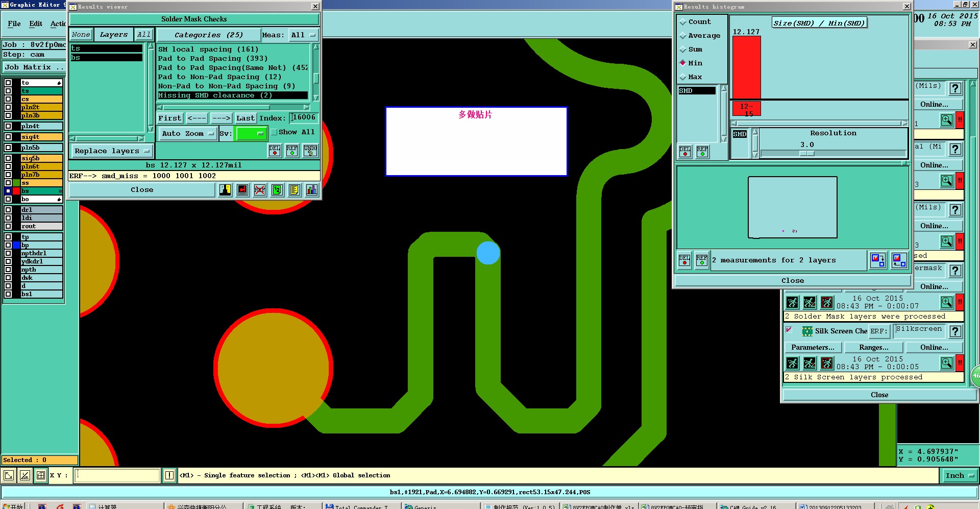Click the UNDO icon in Results viewer

click(310, 150)
